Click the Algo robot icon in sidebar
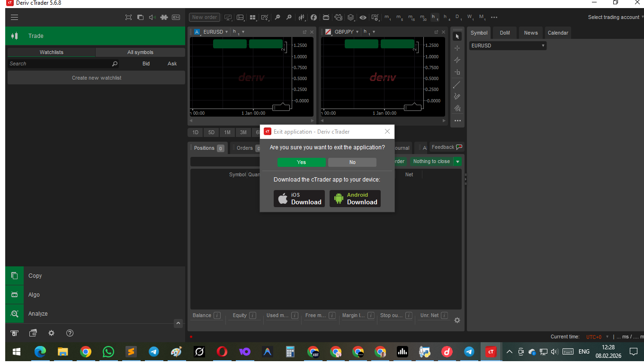644x364 pixels. 15,295
